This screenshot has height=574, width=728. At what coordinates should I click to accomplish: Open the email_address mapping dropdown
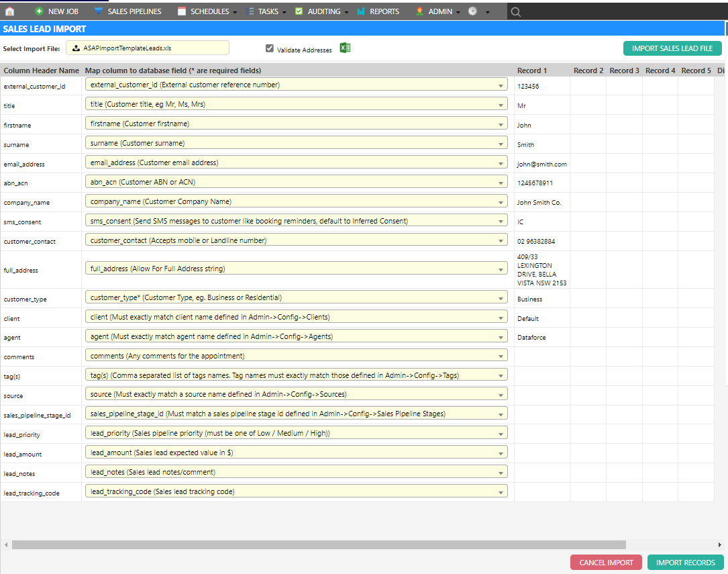coord(296,162)
